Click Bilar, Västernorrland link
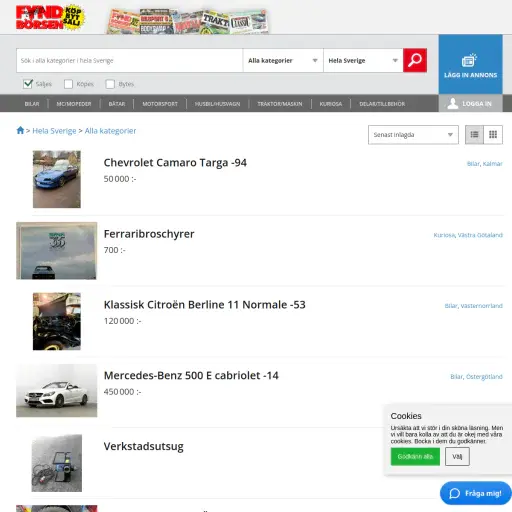 tap(473, 306)
